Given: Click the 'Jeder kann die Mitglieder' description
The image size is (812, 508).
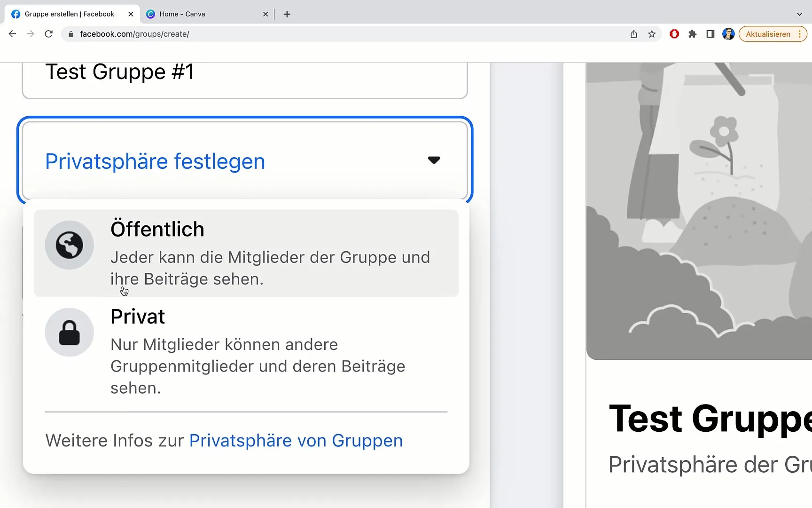Looking at the screenshot, I should click(x=270, y=268).
